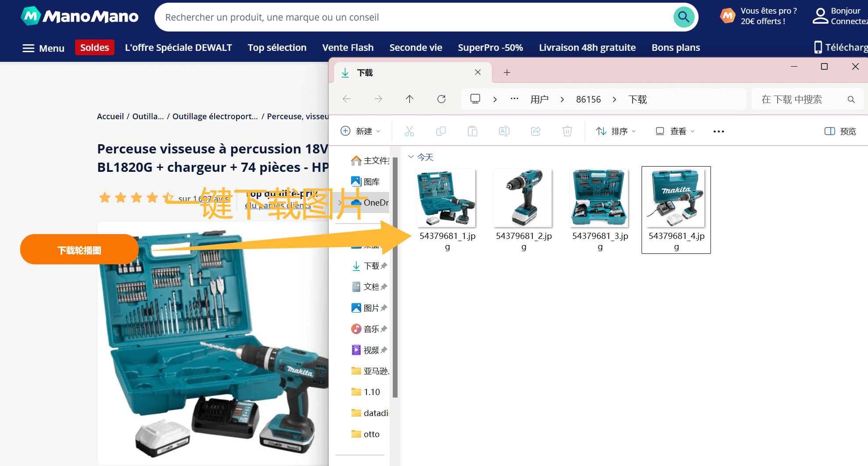868x466 pixels.
Task: Open pinned 音乐 in sidebar
Action: point(369,329)
